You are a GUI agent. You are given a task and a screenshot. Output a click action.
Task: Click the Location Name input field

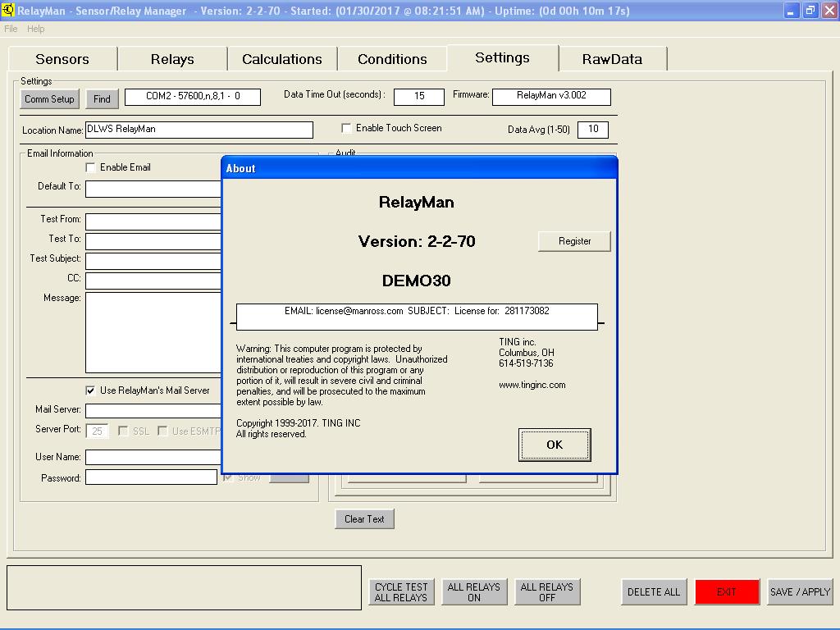pyautogui.click(x=199, y=130)
